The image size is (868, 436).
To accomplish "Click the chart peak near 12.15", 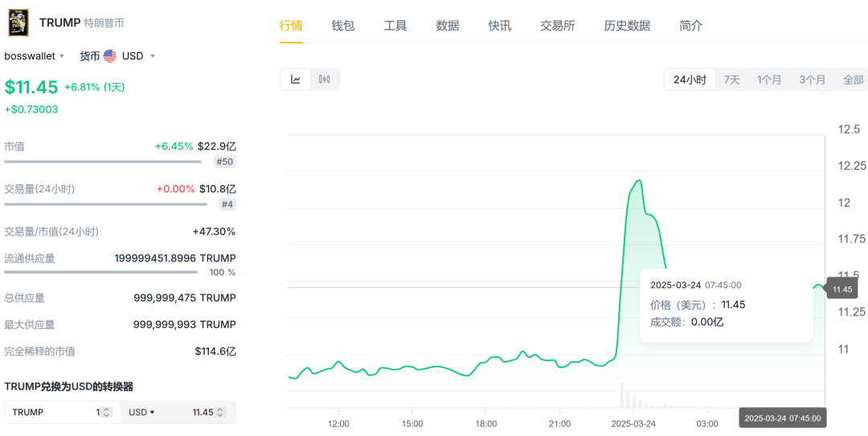I will point(640,181).
